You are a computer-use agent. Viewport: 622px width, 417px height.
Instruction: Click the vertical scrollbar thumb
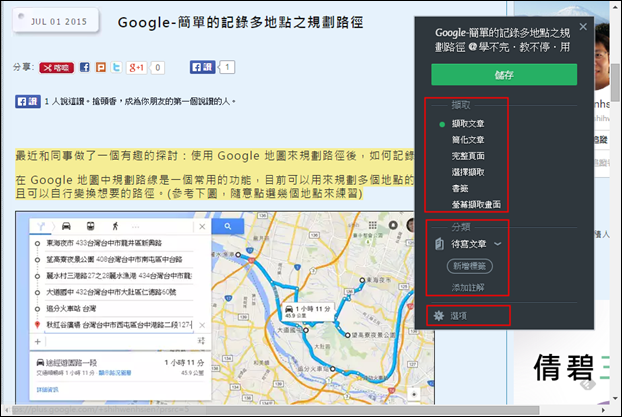click(615, 83)
